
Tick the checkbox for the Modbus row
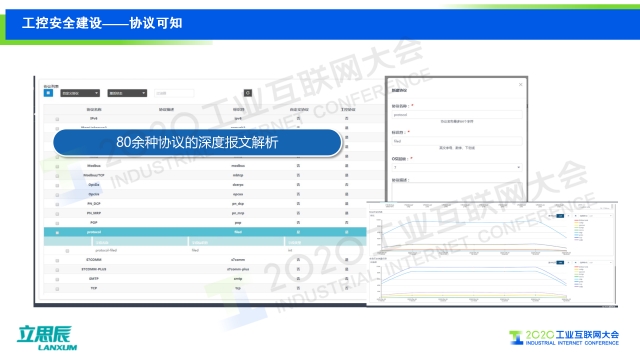57,167
